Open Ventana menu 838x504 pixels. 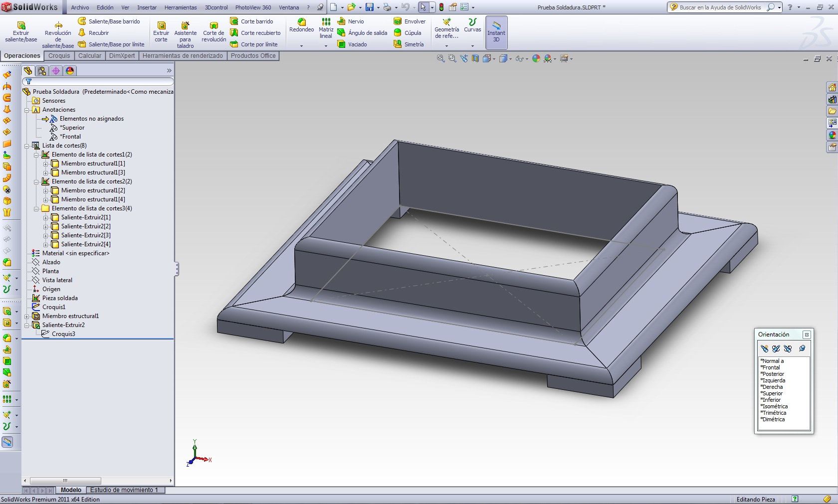pyautogui.click(x=289, y=7)
